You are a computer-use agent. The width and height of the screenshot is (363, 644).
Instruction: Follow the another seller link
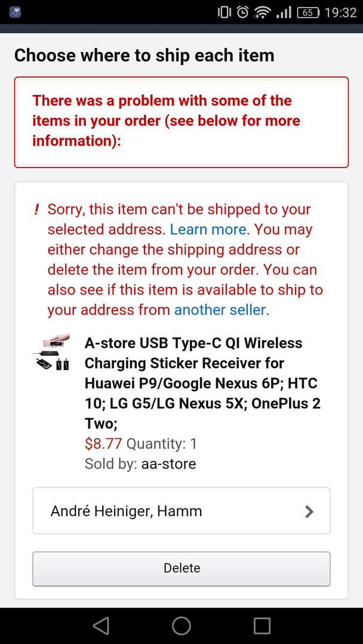tap(220, 309)
